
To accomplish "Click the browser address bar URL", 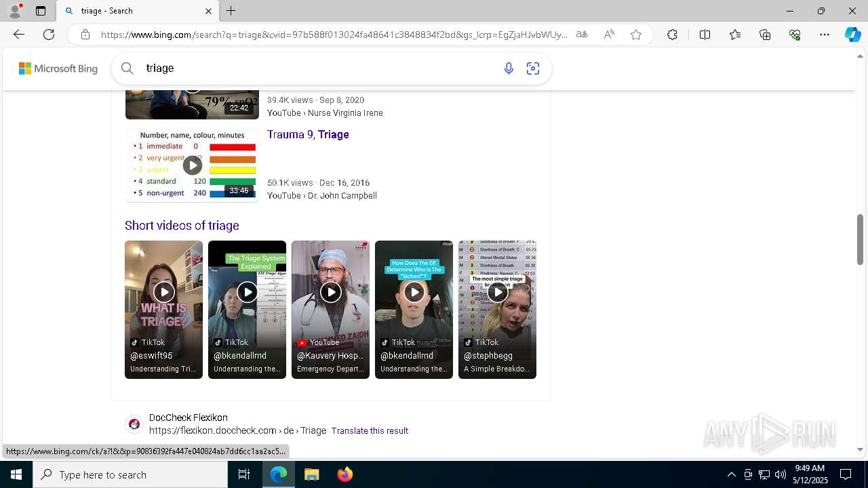I will point(334,35).
